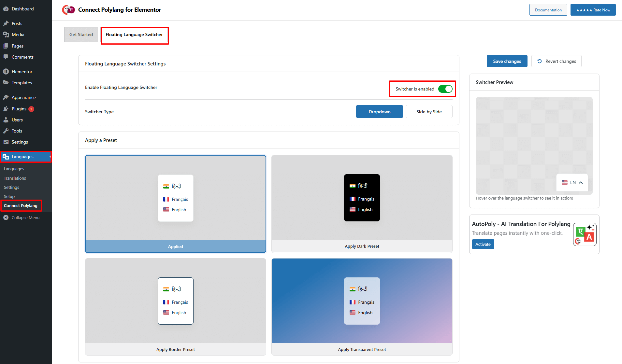Open Elementor from sidebar icon
This screenshot has width=622, height=364.
[x=6, y=72]
